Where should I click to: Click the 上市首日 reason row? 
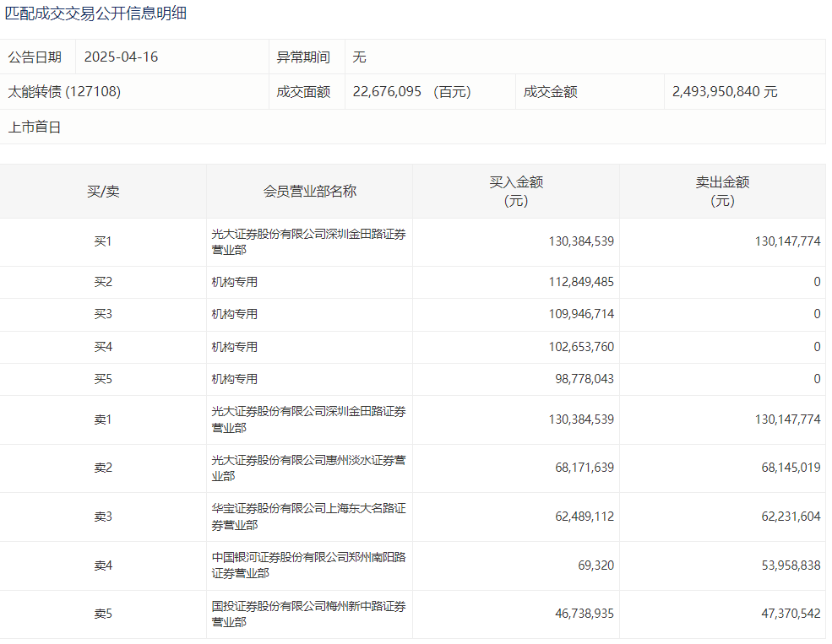tap(35, 127)
